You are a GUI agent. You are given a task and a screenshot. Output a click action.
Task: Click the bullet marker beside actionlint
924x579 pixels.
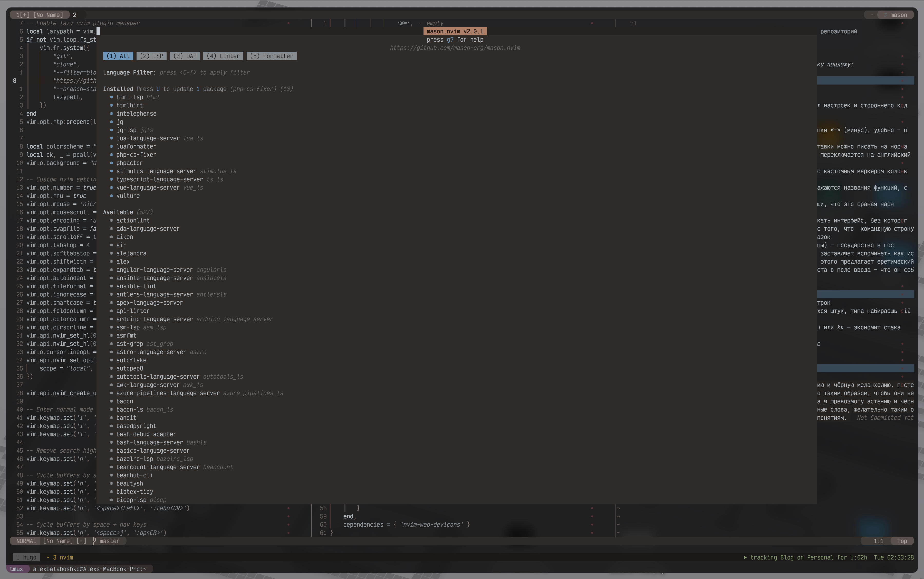(111, 221)
